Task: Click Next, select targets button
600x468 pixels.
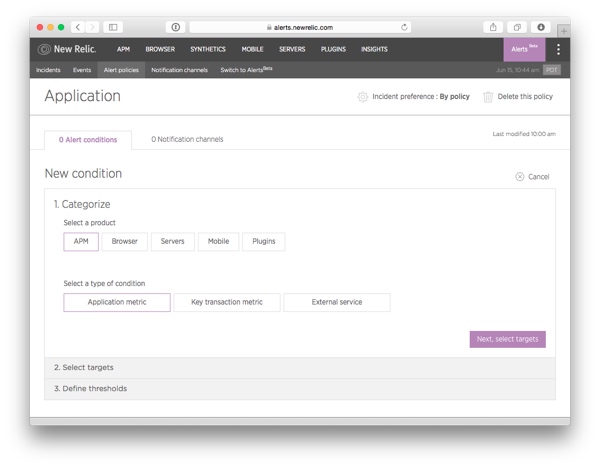Action: pyautogui.click(x=507, y=339)
